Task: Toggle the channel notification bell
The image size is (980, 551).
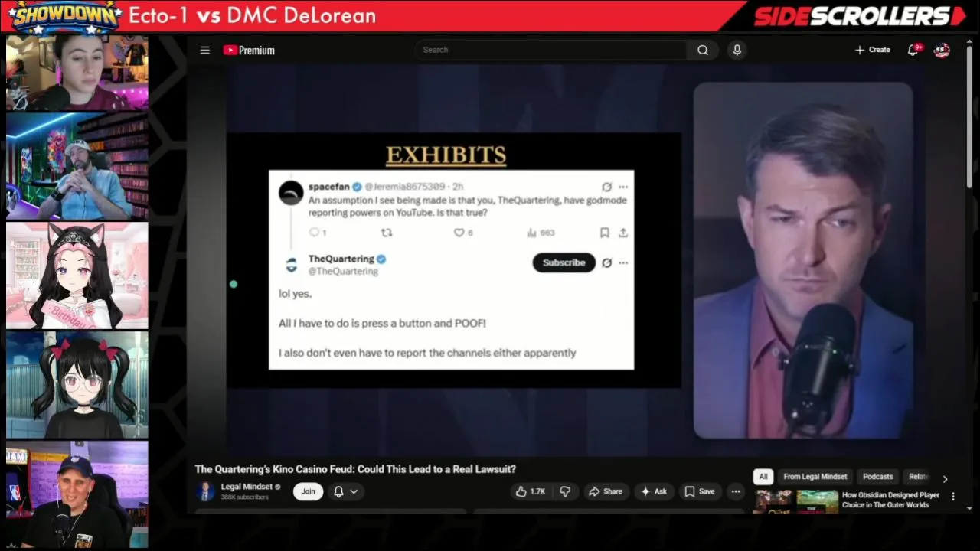Action: (x=338, y=491)
